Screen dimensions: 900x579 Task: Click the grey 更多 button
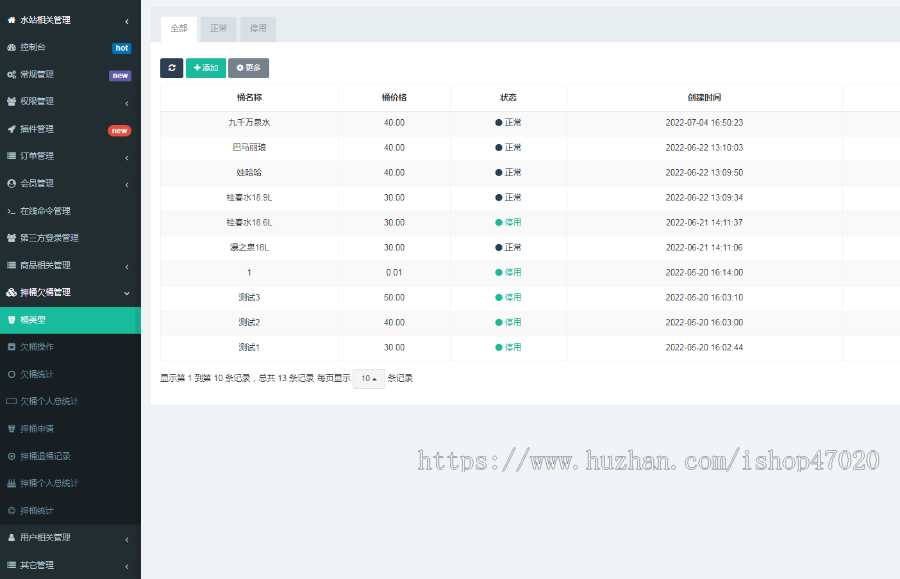[249, 68]
